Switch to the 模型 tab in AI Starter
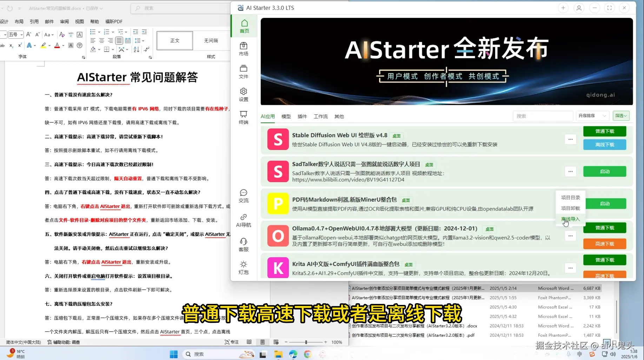 286,116
